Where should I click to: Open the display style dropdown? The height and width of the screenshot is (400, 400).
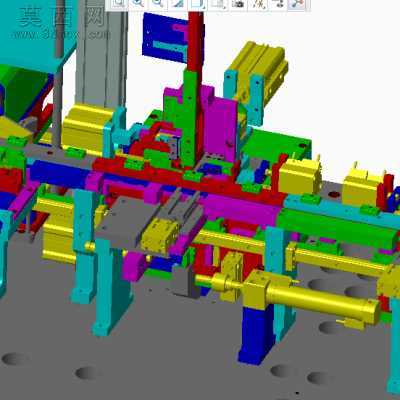(198, 3)
